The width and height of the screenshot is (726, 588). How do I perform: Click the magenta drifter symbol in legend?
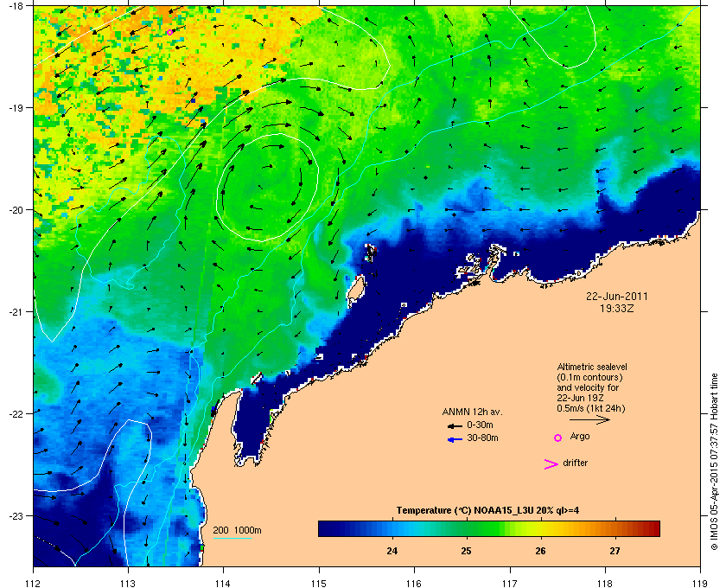pyautogui.click(x=551, y=464)
